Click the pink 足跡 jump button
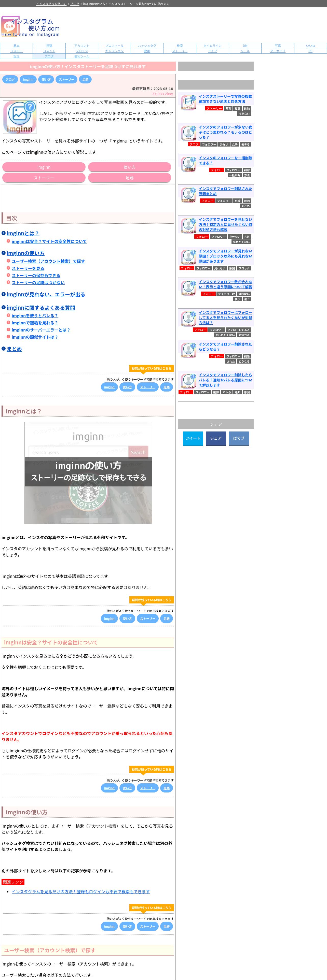 coord(129,178)
